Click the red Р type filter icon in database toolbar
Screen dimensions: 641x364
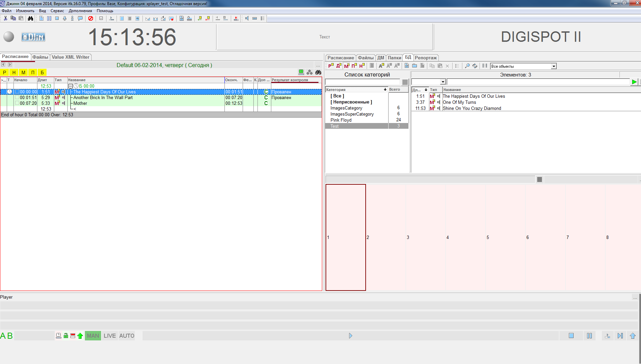[x=331, y=66]
